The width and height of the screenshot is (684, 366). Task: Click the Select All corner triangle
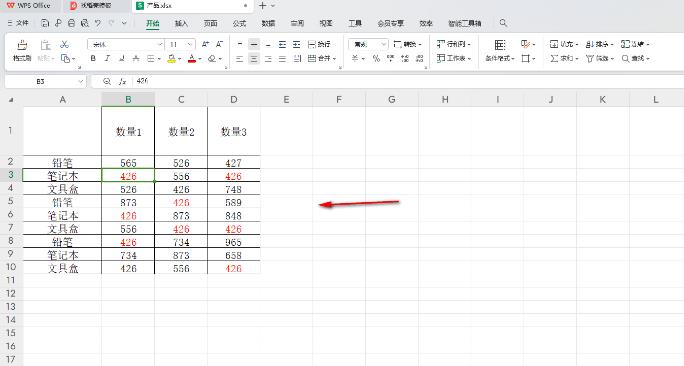pos(11,100)
